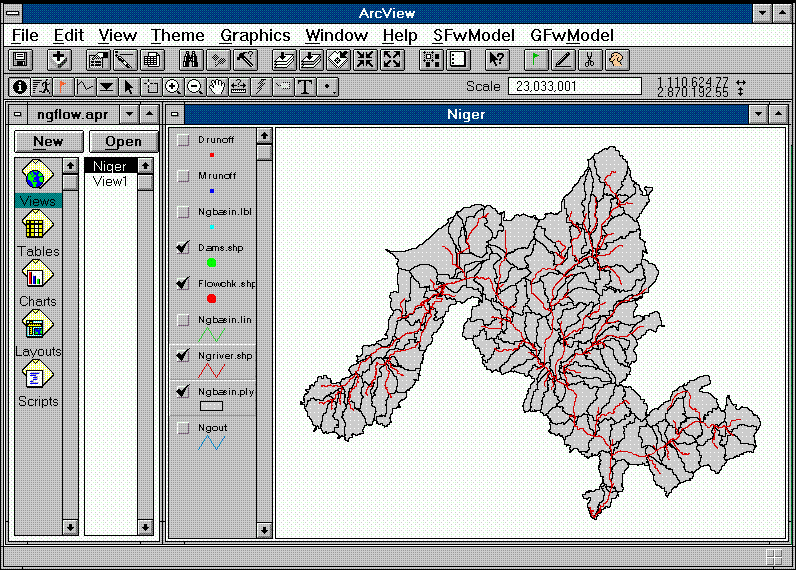Uncheck the Dams.shp theme
Screen dimensions: 796x570
click(183, 247)
